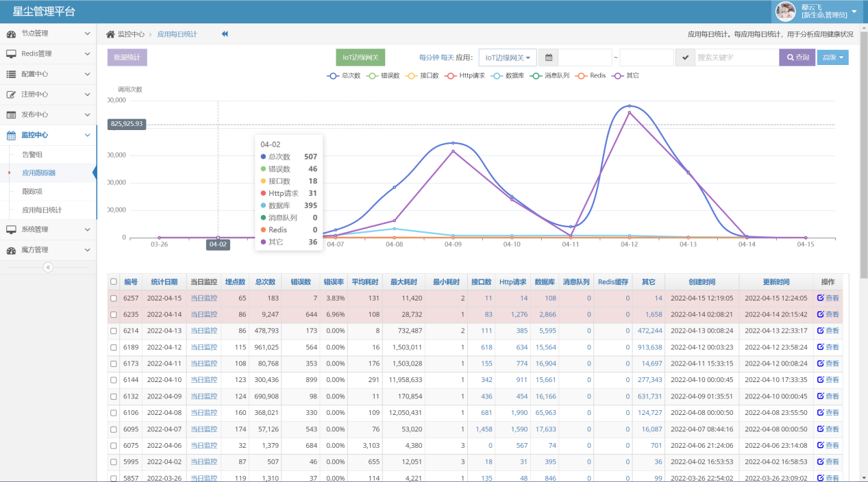Viewport: 868px width, 482px height.
Task: Click the user avatar in the top bar
Action: (x=785, y=11)
